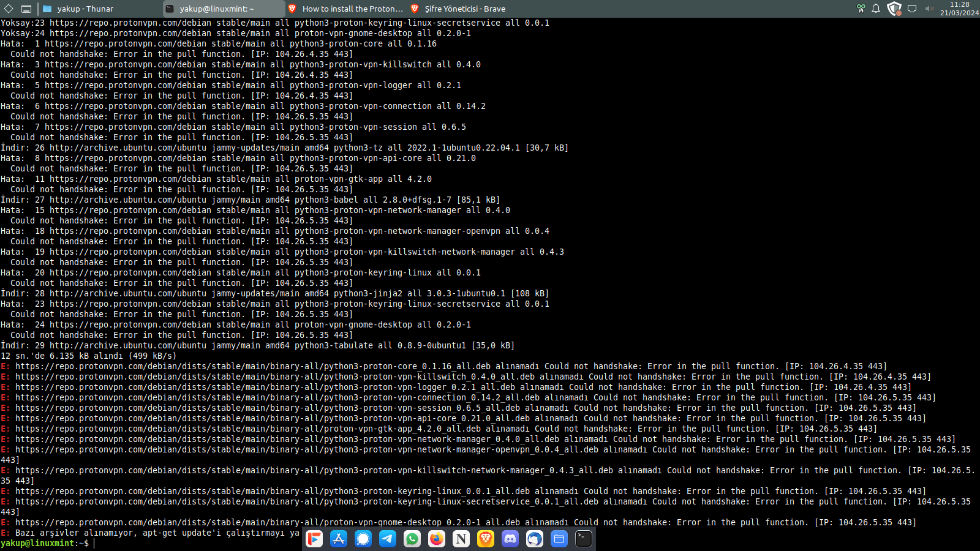Click the E: error URL for python3-proton-core_0.1.16_all.deb

tap(253, 366)
